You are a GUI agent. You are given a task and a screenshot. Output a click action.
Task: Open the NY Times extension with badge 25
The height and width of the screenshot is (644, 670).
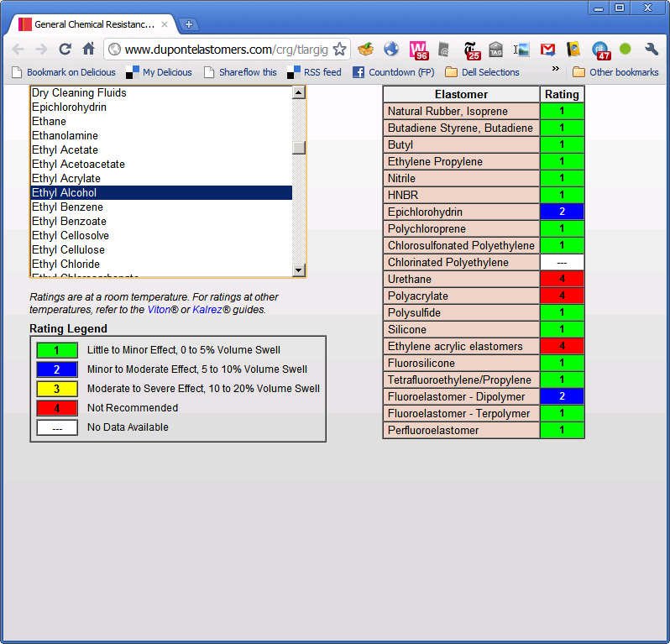(x=472, y=50)
